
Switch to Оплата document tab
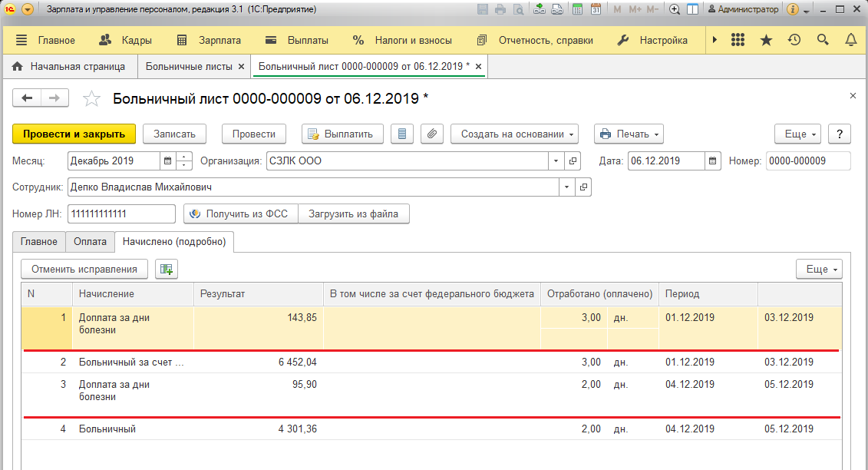click(90, 242)
